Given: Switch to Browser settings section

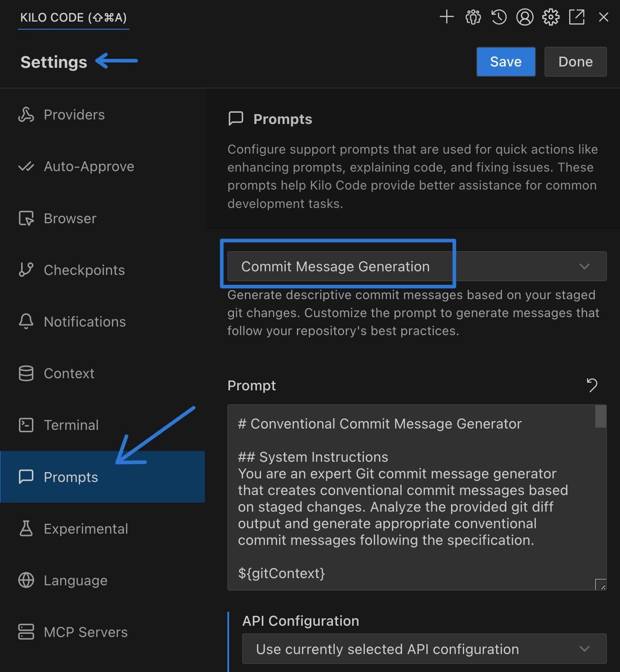Looking at the screenshot, I should (102, 218).
